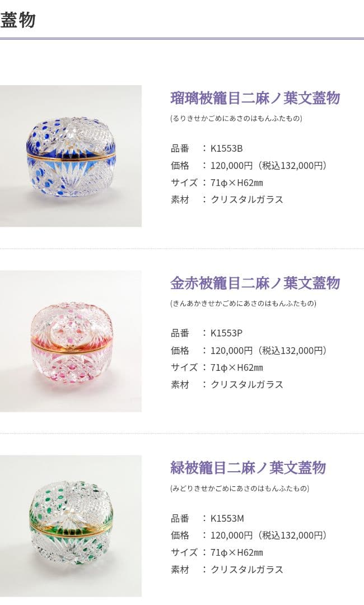The width and height of the screenshot is (364, 605).
Task: Open the blue 瑠璃被 glass box photo
Action: tap(71, 156)
